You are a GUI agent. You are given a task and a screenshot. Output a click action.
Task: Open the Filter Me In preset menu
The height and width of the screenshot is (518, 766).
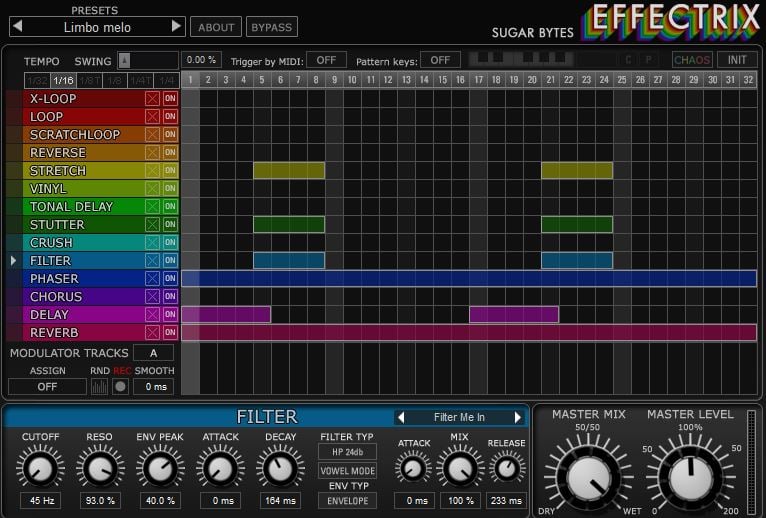[459, 417]
